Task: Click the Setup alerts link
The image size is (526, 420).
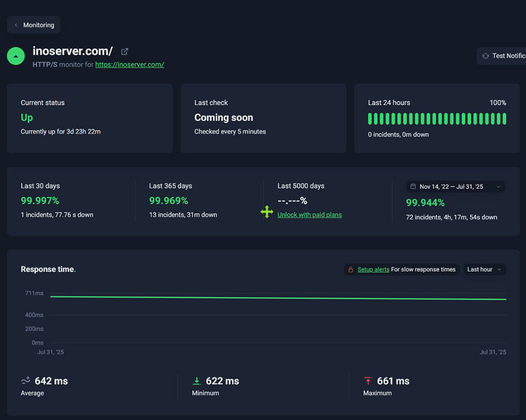Action: tap(373, 269)
